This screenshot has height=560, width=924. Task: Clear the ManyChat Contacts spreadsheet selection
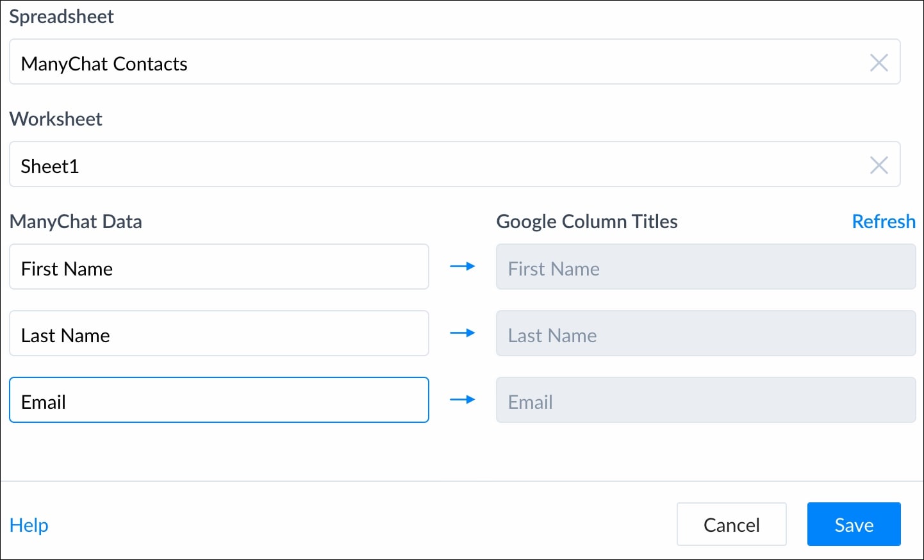tap(879, 62)
